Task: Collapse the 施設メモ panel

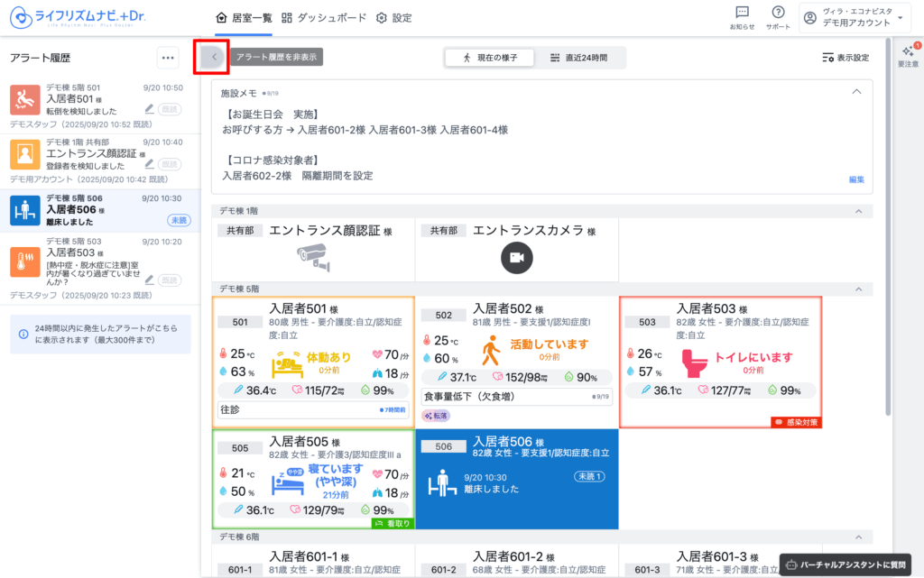Action: tap(856, 92)
